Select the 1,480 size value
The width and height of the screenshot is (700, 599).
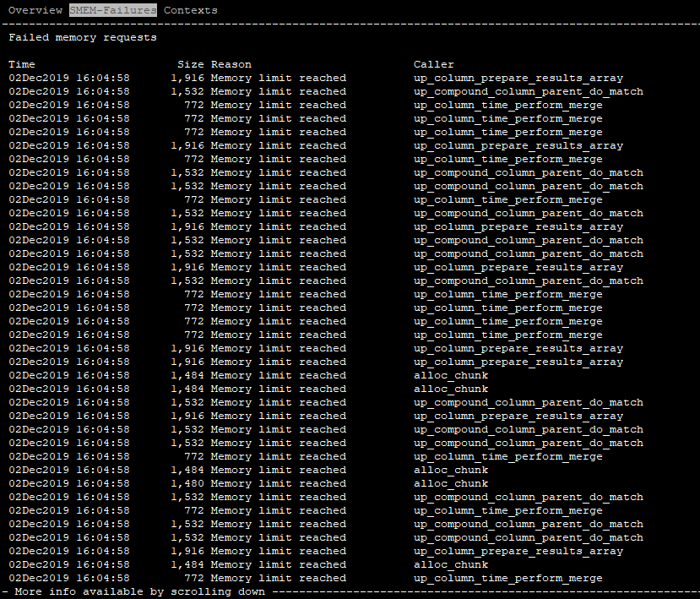[x=187, y=483]
